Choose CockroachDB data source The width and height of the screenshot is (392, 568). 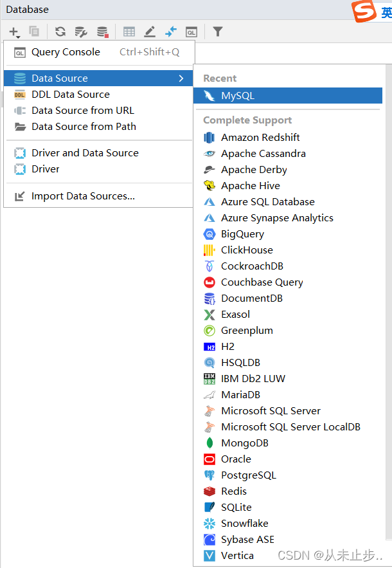tap(288, 266)
